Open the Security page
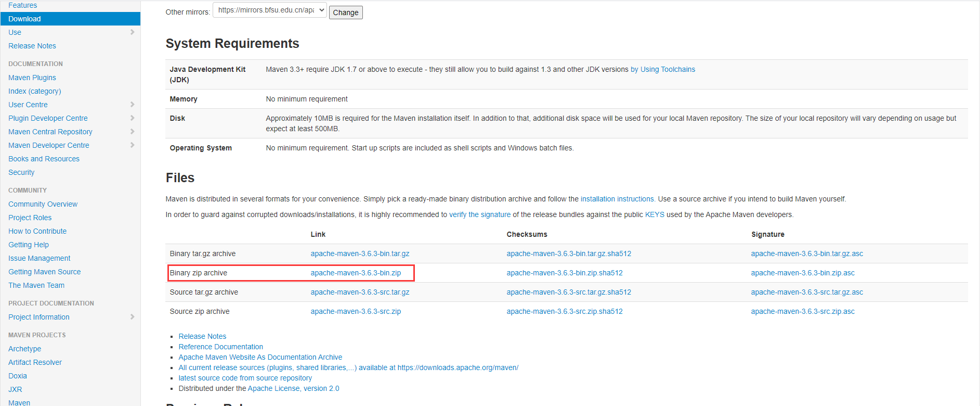 (21, 172)
